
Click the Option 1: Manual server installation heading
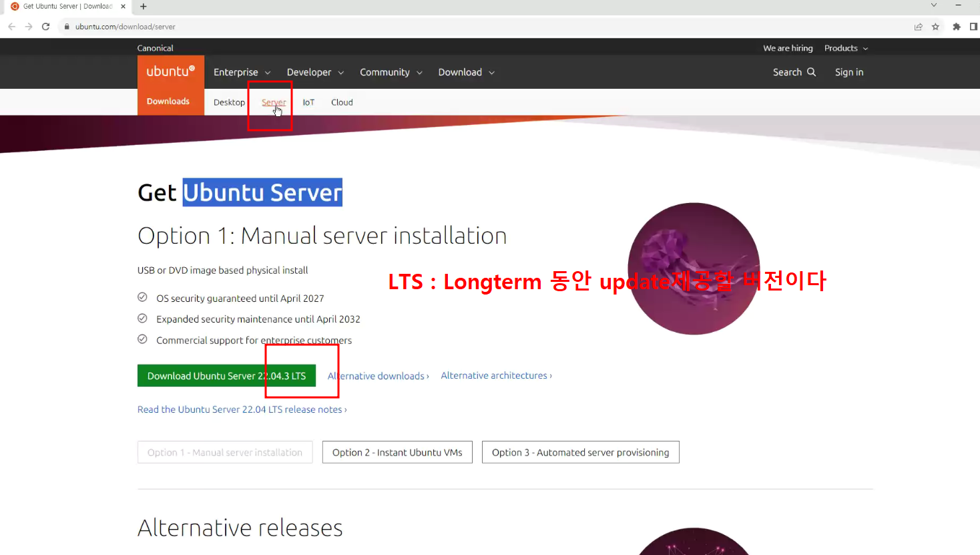322,236
